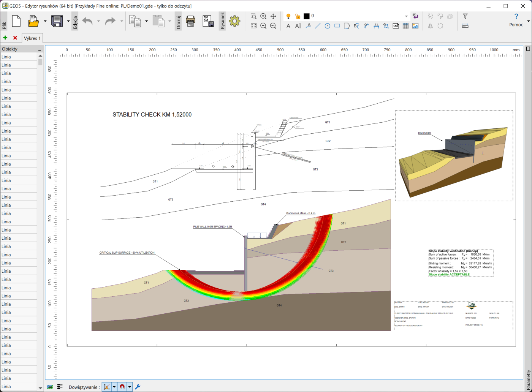Remove drawing with the red X button

(x=15, y=38)
